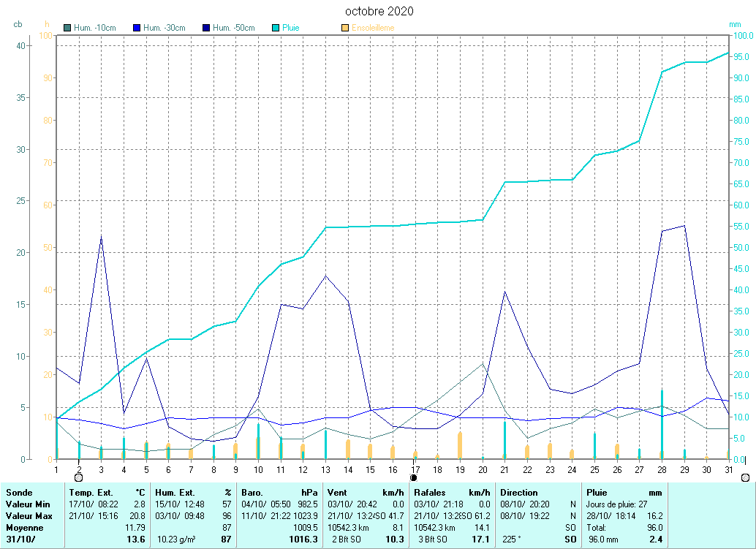Click the full moon icon under day 2
Image resolution: width=756 pixels, height=549 pixels.
click(79, 477)
